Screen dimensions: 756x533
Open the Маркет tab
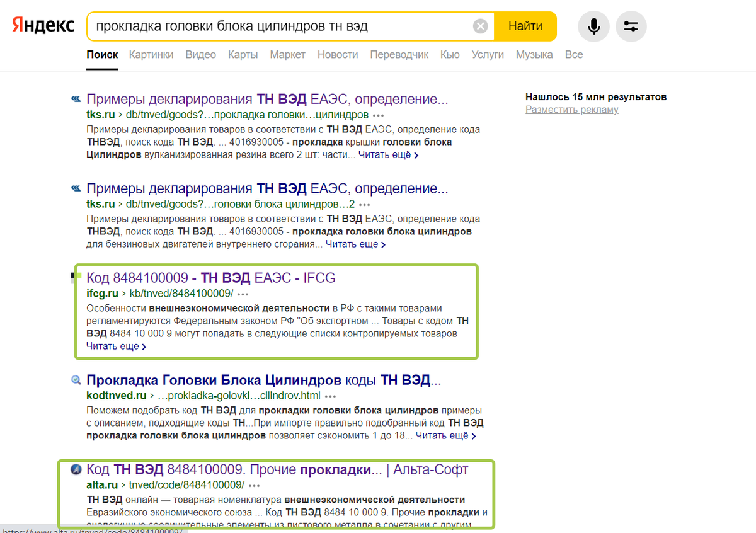click(x=288, y=55)
